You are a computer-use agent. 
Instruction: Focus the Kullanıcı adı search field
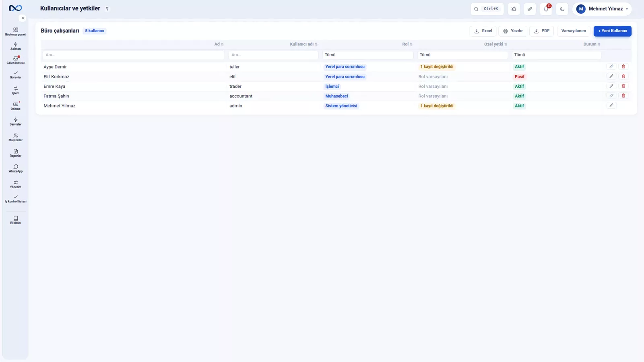[x=273, y=55]
